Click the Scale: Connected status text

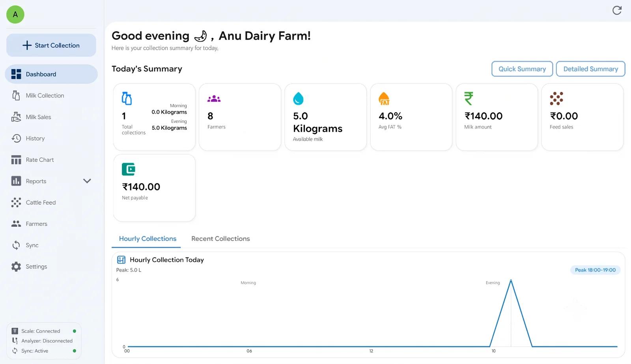point(41,331)
